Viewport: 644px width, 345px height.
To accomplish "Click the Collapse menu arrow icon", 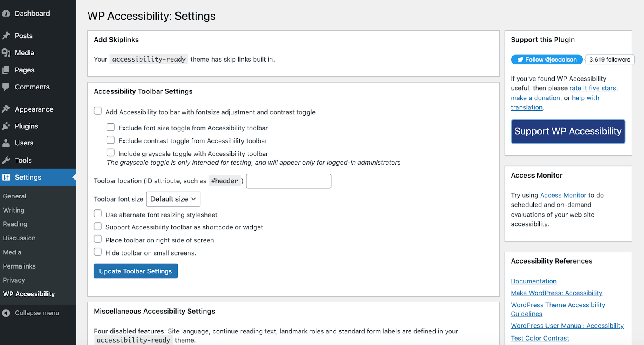I will pos(6,313).
